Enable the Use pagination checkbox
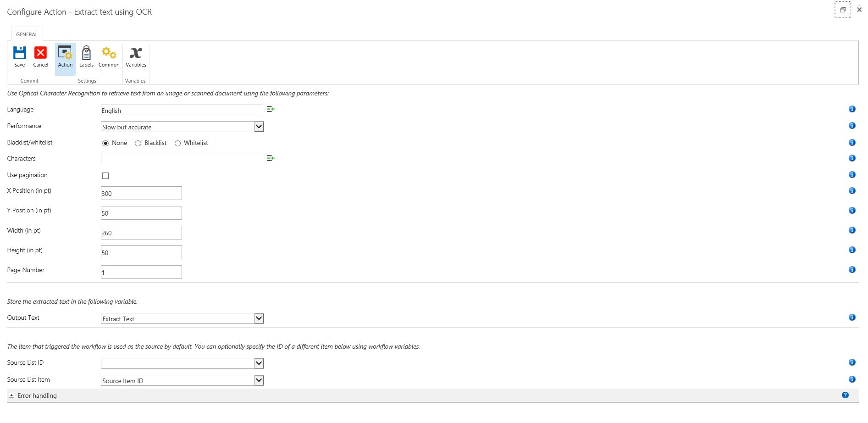This screenshot has height=423, width=868. pyautogui.click(x=105, y=176)
